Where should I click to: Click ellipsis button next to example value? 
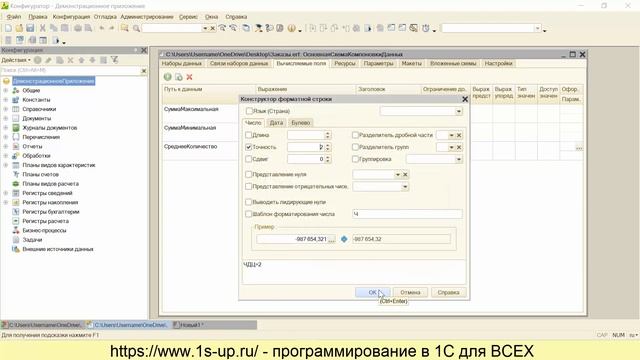pos(331,239)
